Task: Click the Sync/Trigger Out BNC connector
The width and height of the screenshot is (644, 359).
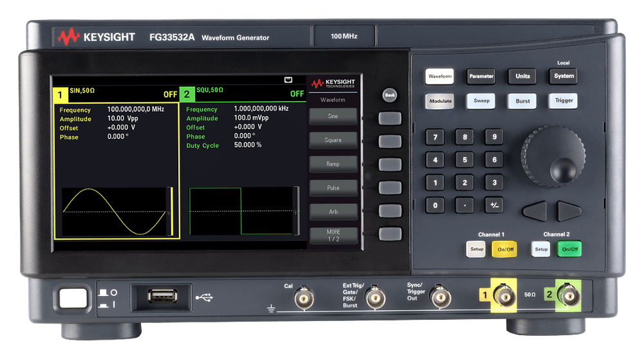Action: [x=440, y=297]
